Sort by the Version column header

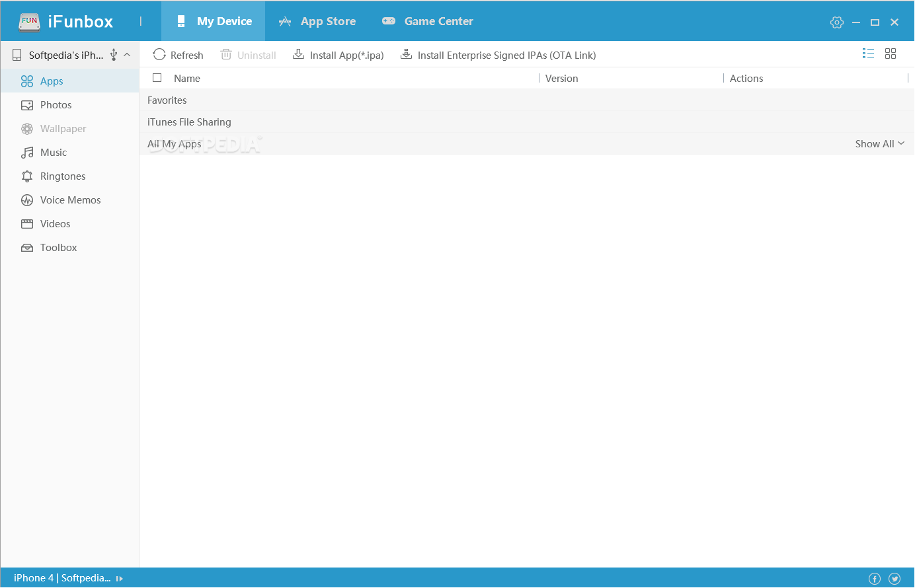click(x=562, y=78)
